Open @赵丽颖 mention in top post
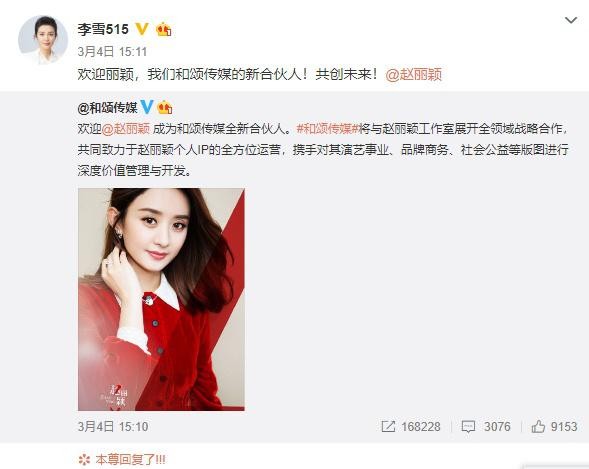The image size is (589, 469). [x=414, y=74]
